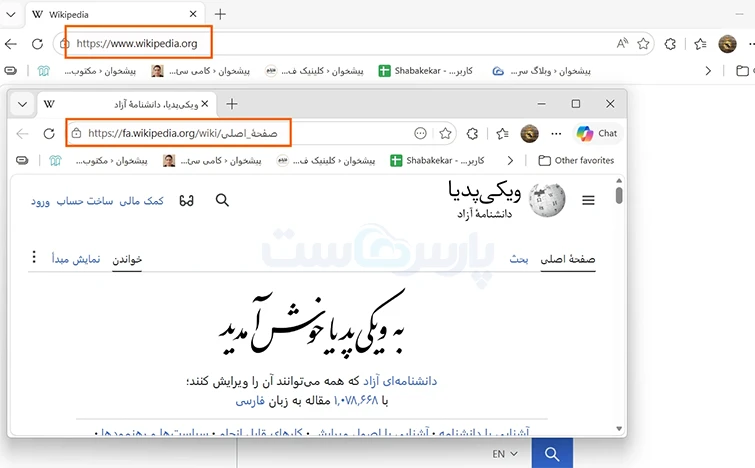Open EN language dropdown in rear window
The image size is (755, 468).
pyautogui.click(x=505, y=454)
